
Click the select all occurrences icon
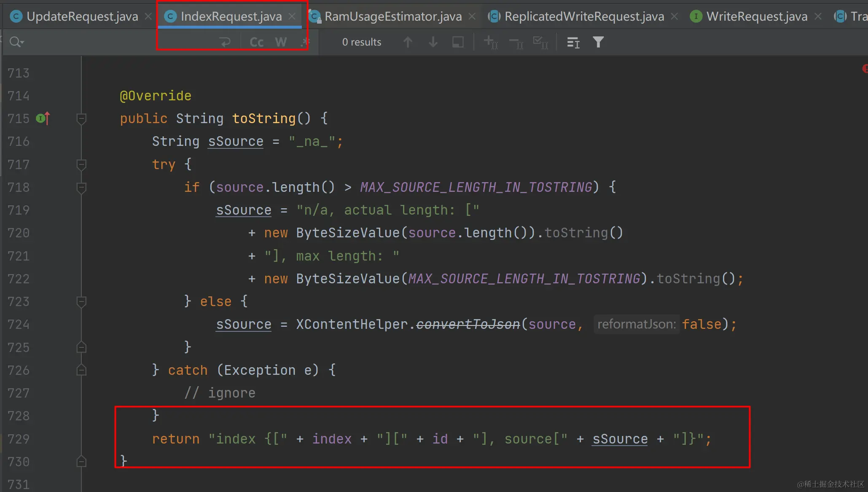click(540, 42)
